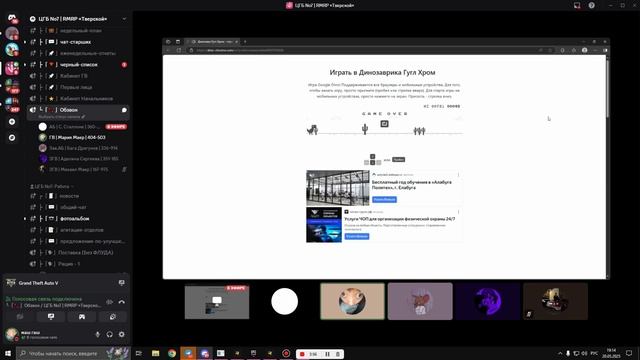640x360 pixels.
Task: Open Discord direct messages home icon
Action: (12, 18)
